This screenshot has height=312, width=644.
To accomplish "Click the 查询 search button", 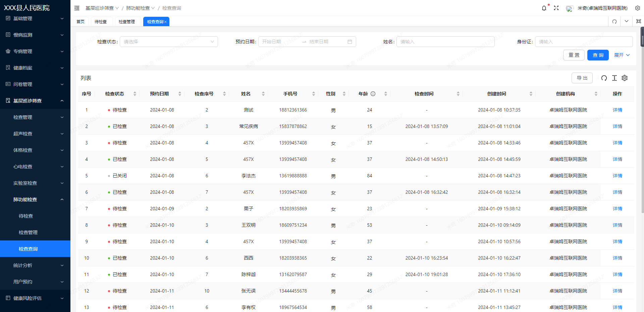I will [598, 55].
